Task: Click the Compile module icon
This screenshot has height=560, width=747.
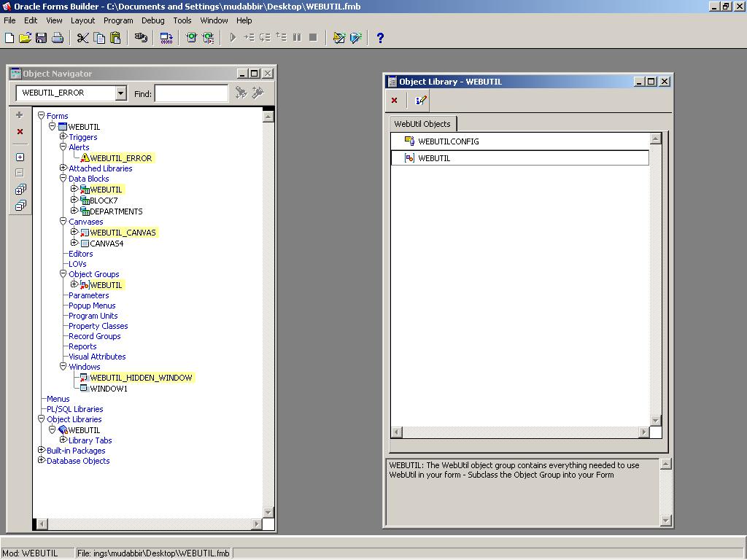Action: [166, 38]
